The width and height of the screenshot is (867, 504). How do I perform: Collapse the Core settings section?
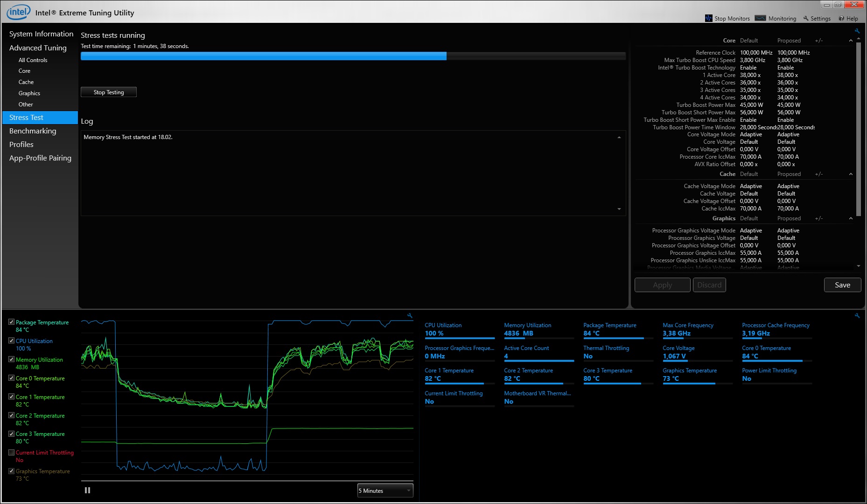point(851,41)
